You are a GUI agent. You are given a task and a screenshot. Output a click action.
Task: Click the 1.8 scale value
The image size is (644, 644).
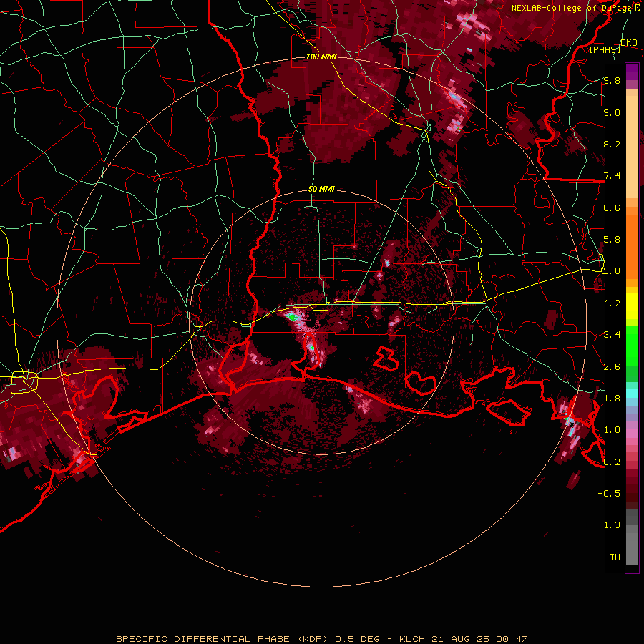[x=612, y=399]
